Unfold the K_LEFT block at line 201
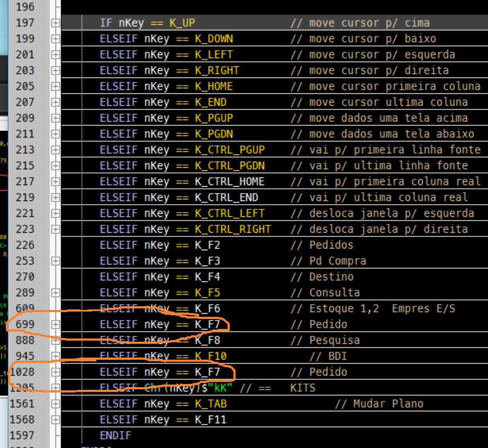The height and width of the screenshot is (448, 488). (55, 54)
